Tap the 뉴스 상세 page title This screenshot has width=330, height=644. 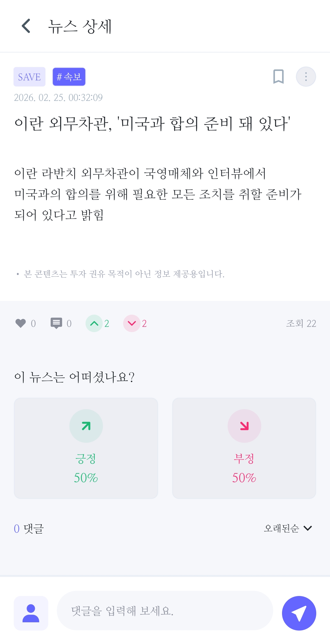click(x=80, y=26)
